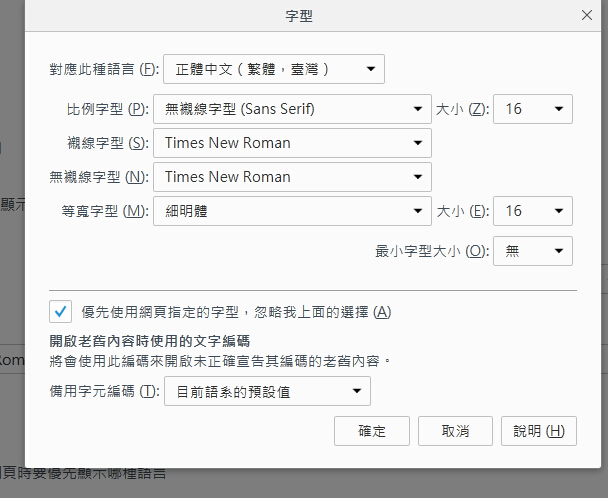Expand the 等寬字型 細明體 dropdown
The image size is (608, 498).
(292, 211)
